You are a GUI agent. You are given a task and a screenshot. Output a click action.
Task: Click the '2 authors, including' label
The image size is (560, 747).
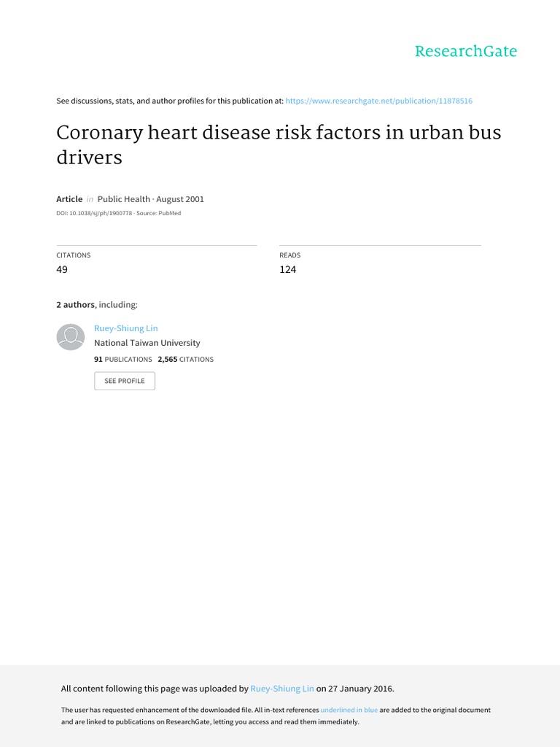pyautogui.click(x=97, y=304)
